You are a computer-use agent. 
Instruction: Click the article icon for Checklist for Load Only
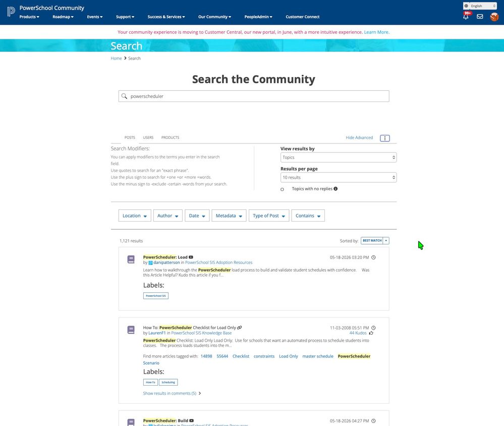[131, 330]
